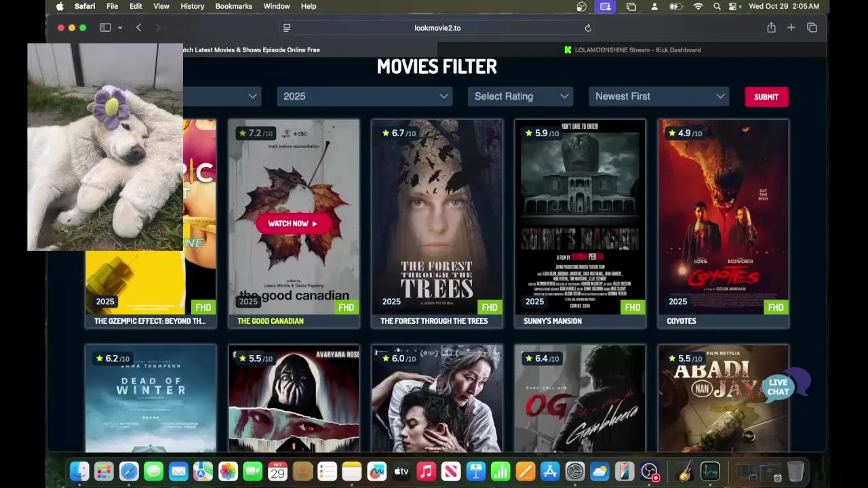Open Apple TV from the dock
Viewport: 868px width, 488px height.
pos(401,471)
